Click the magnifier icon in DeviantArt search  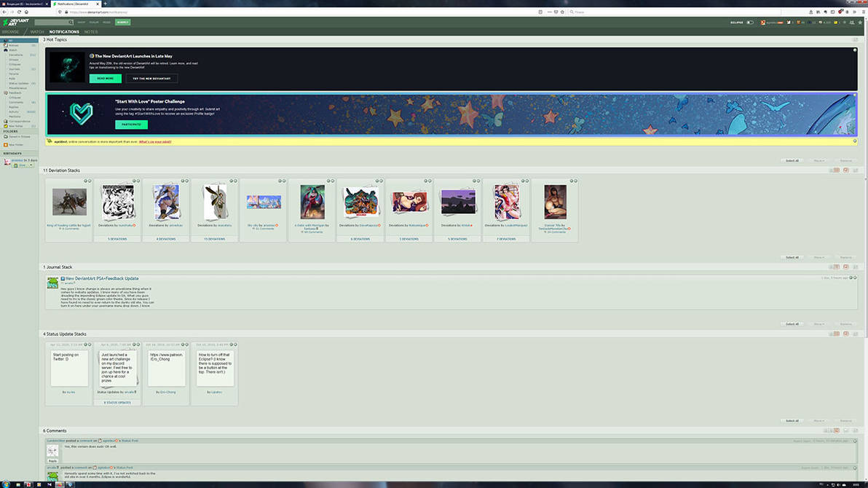coord(71,22)
